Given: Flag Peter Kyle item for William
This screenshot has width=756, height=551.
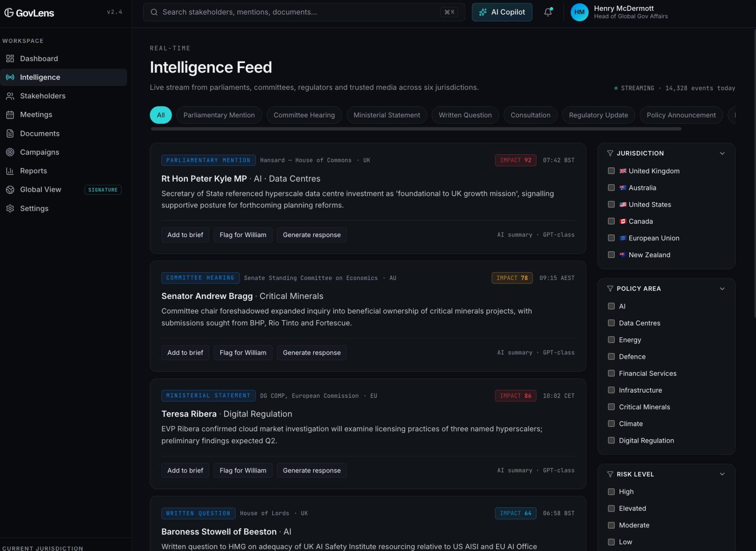Looking at the screenshot, I should tap(243, 235).
